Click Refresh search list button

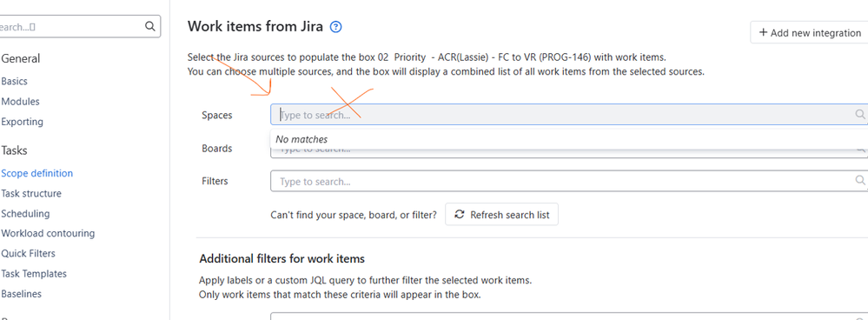(501, 214)
